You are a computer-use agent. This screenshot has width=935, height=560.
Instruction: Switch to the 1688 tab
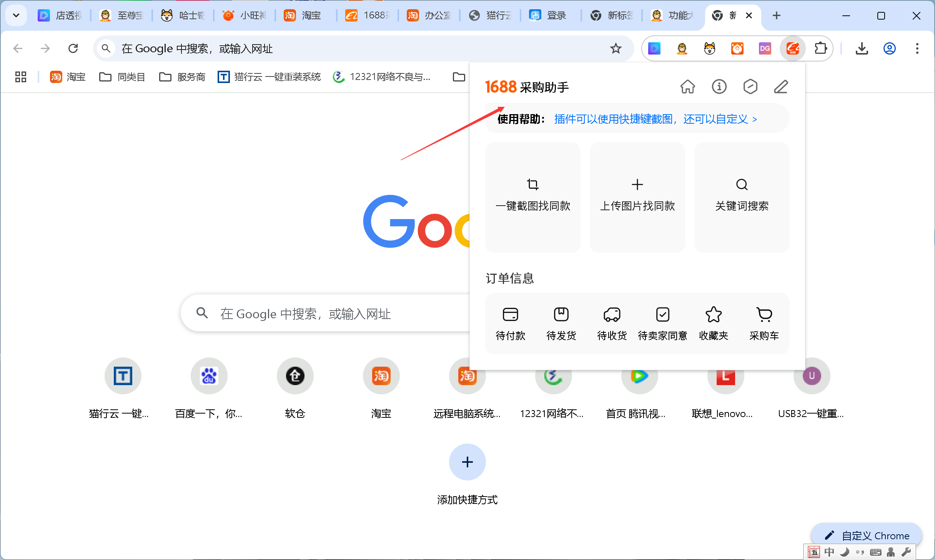point(368,15)
